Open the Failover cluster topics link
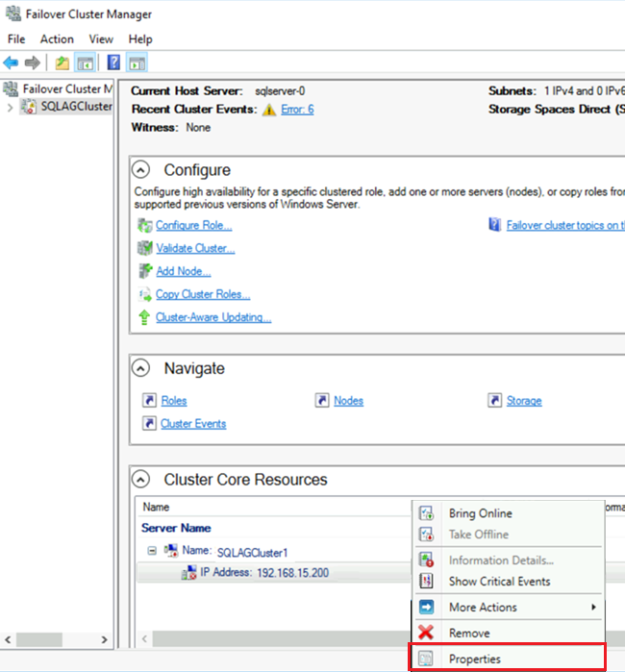625x672 pixels. (x=565, y=225)
